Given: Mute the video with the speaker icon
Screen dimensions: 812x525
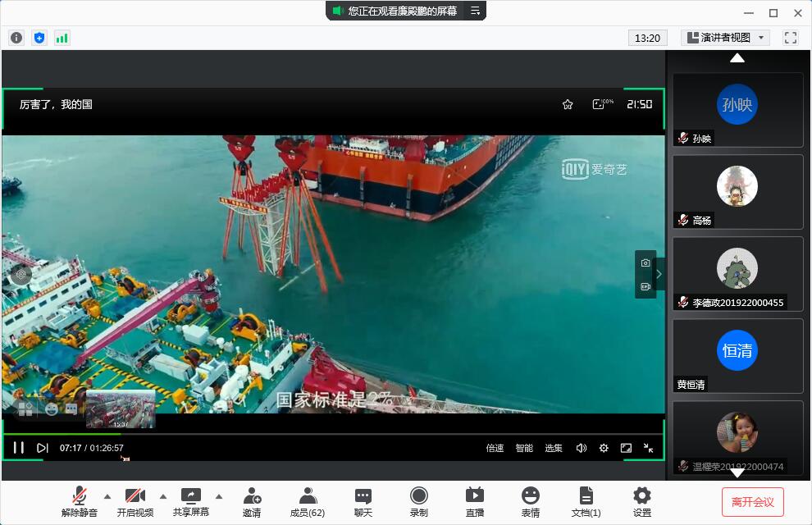Looking at the screenshot, I should 582,448.
